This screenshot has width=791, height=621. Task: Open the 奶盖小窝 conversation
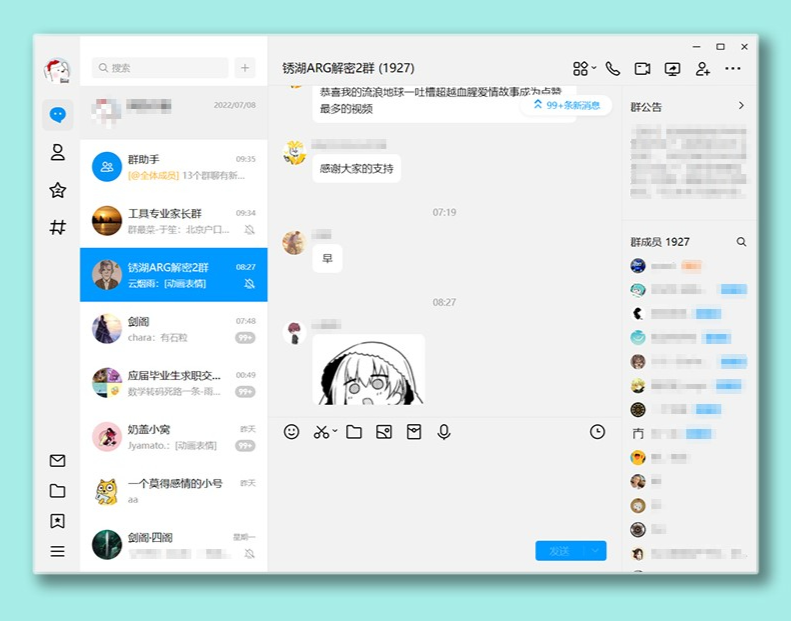click(174, 437)
